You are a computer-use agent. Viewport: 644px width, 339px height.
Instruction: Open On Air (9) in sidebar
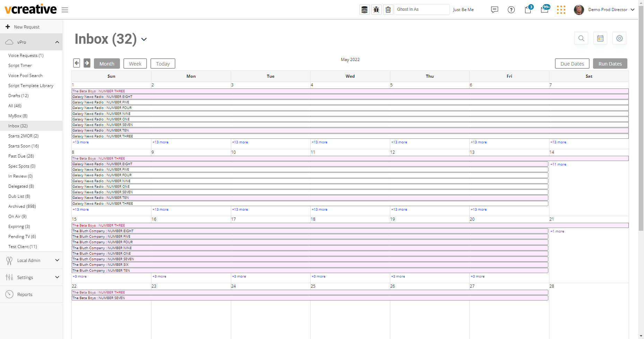(x=17, y=217)
